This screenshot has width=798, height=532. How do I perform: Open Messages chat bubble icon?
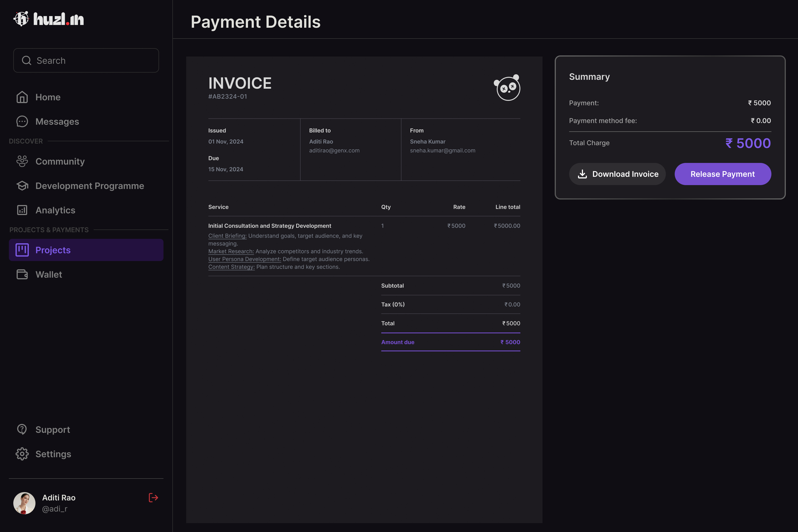(x=22, y=121)
